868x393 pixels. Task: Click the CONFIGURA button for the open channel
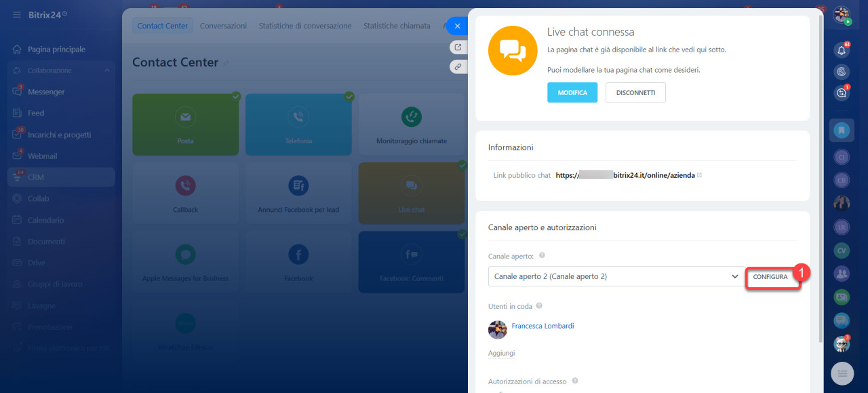770,277
